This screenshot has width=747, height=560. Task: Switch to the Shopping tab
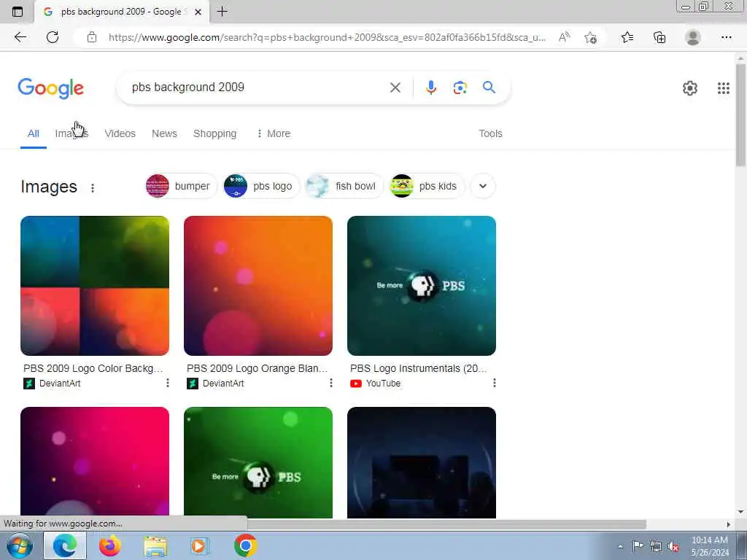[x=215, y=134]
